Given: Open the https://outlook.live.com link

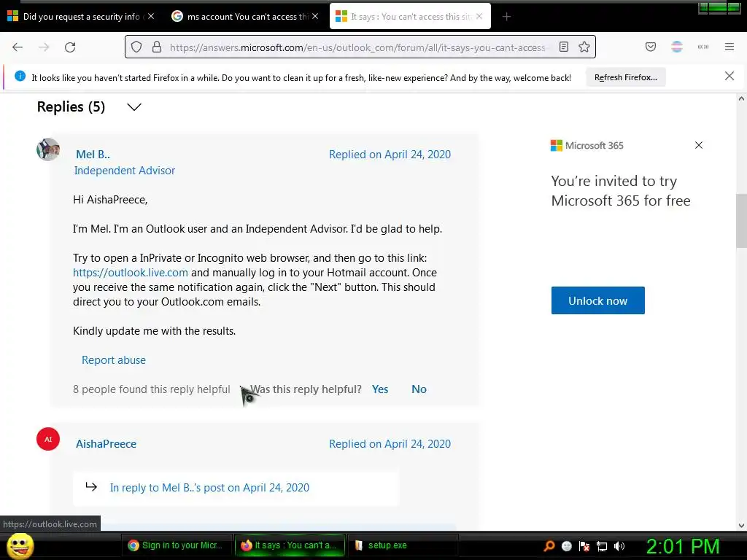Looking at the screenshot, I should [x=131, y=273].
